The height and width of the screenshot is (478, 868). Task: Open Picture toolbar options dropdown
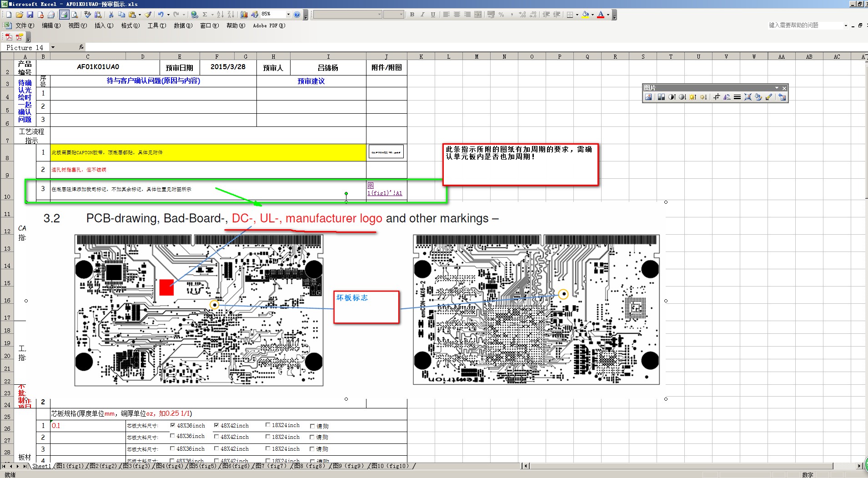click(x=777, y=88)
